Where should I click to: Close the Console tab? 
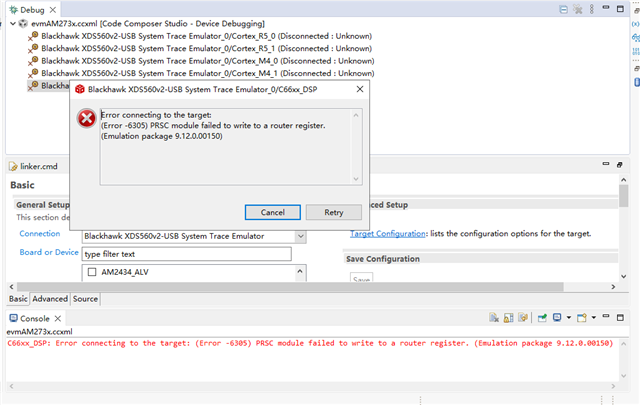click(58, 318)
